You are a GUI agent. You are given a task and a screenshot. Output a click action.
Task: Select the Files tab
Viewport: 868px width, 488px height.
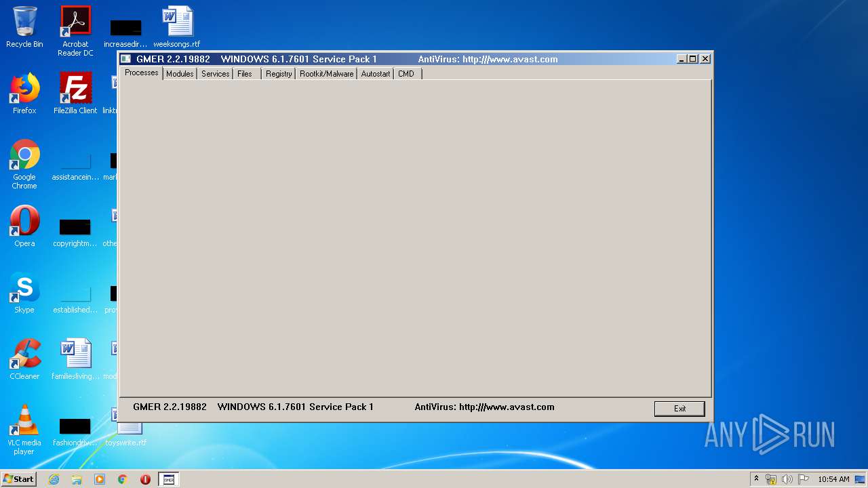245,74
